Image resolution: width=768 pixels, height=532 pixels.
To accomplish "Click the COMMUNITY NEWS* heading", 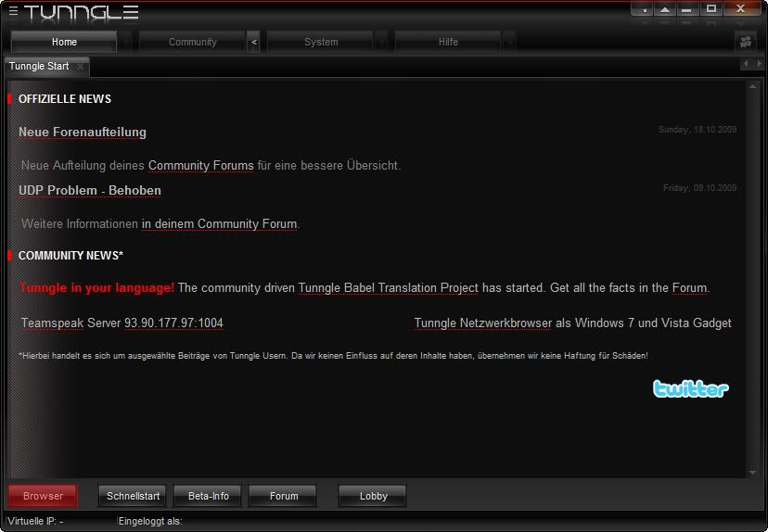I will 70,256.
